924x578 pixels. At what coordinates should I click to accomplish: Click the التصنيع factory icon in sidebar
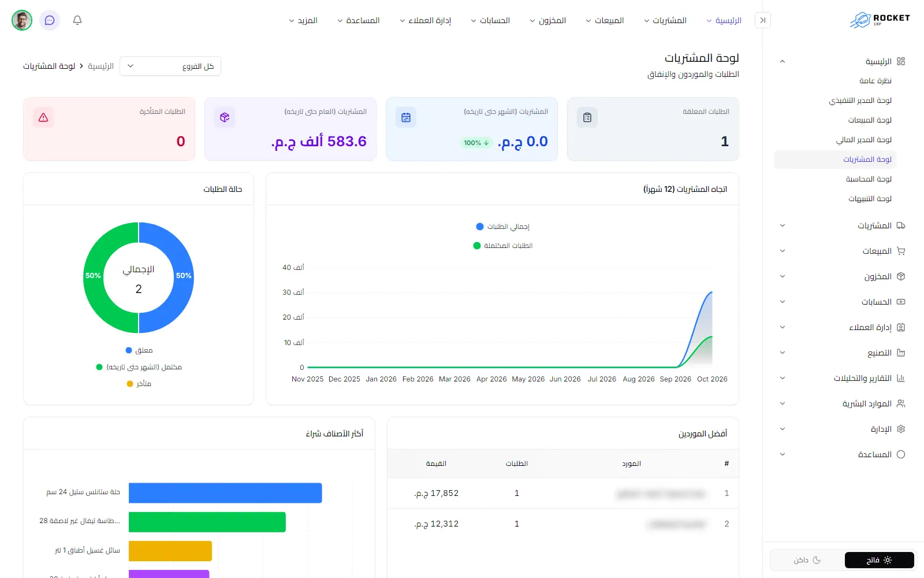(901, 353)
